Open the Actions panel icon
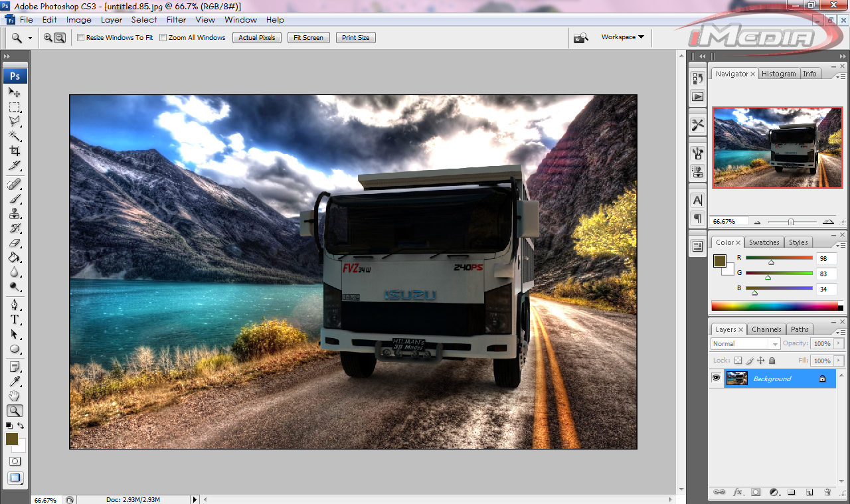 pos(697,96)
